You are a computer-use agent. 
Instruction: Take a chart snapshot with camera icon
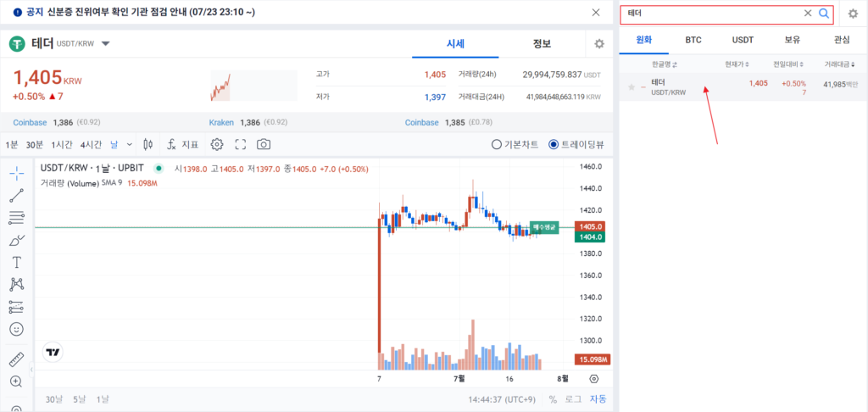(264, 144)
